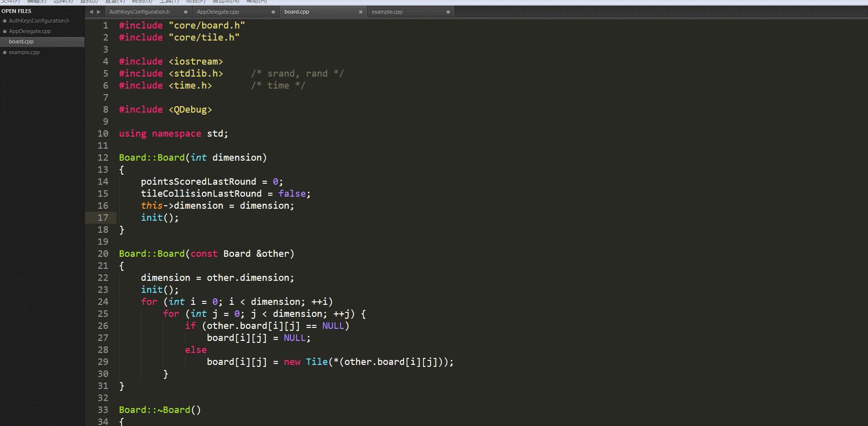Click line number 24 in the gutter
This screenshot has height=426, width=868.
point(102,302)
